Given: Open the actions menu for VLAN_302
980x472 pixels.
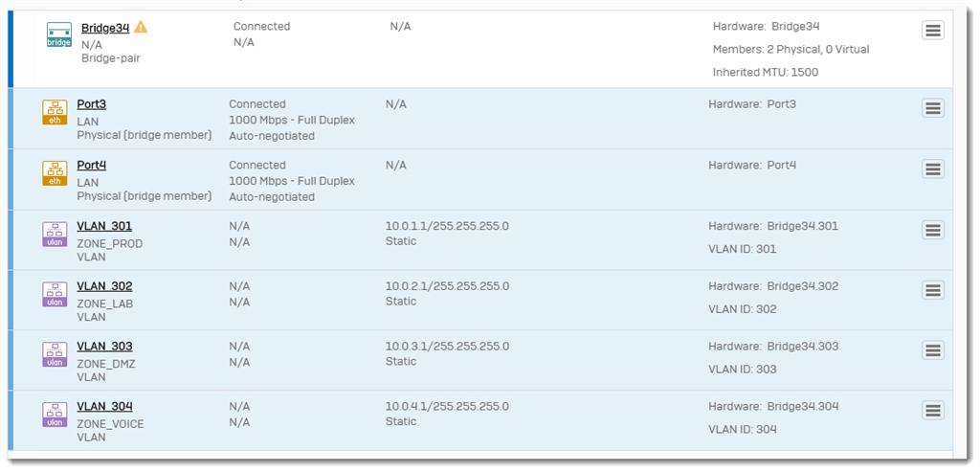Looking at the screenshot, I should [932, 289].
